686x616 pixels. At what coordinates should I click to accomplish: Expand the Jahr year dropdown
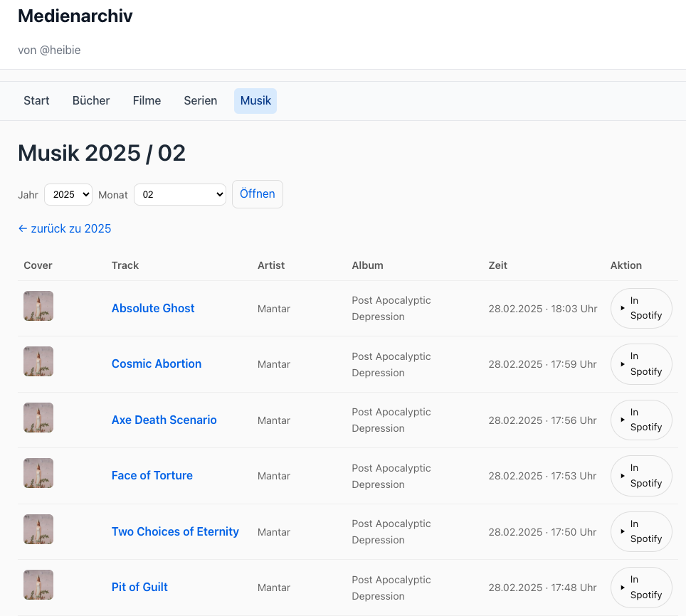pyautogui.click(x=68, y=194)
